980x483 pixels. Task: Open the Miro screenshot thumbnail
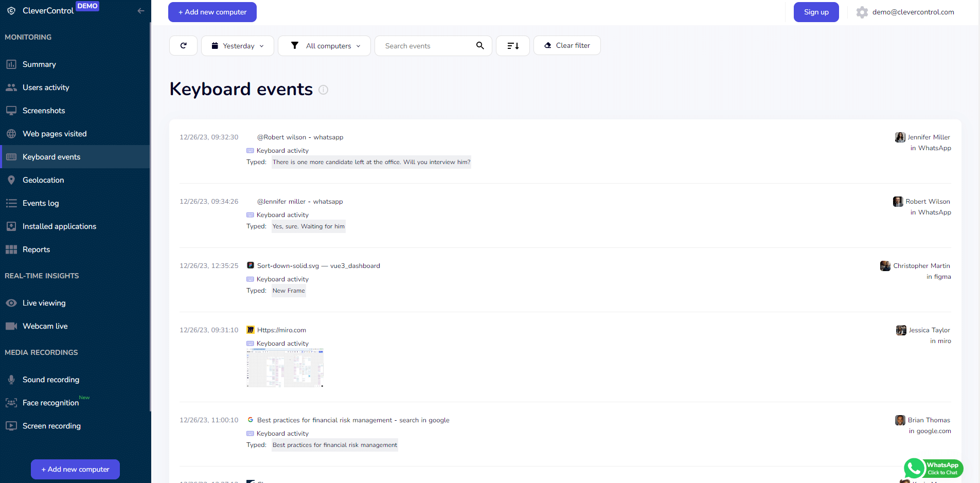click(x=285, y=368)
